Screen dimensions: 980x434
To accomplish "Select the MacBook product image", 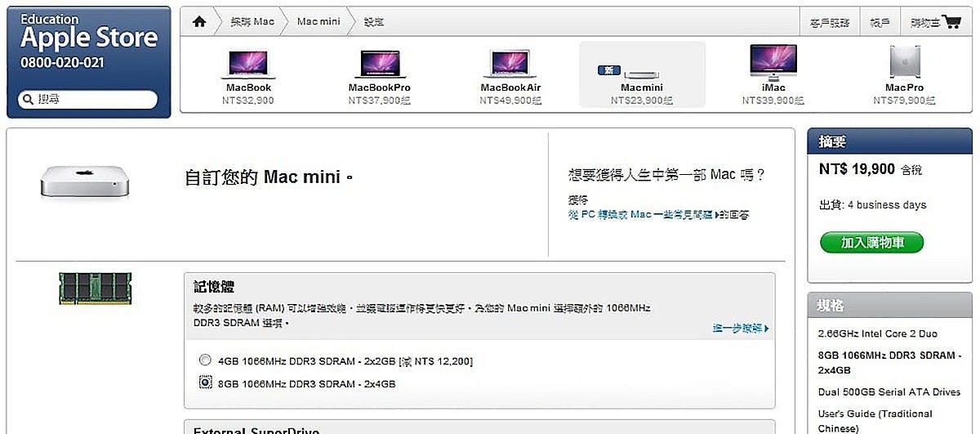I will click(248, 64).
